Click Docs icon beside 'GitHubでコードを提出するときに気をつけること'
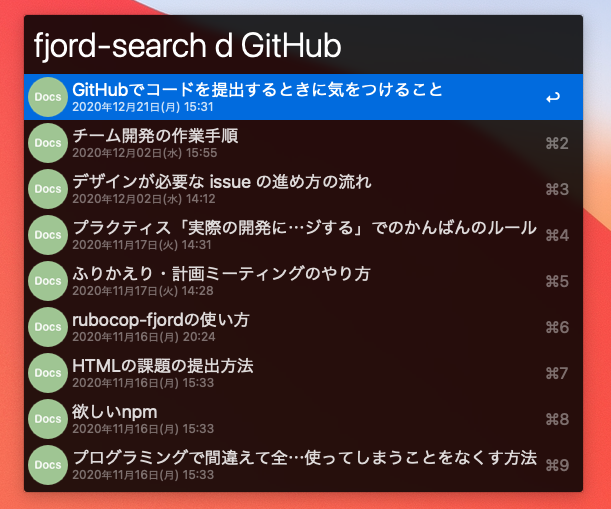 tap(48, 97)
